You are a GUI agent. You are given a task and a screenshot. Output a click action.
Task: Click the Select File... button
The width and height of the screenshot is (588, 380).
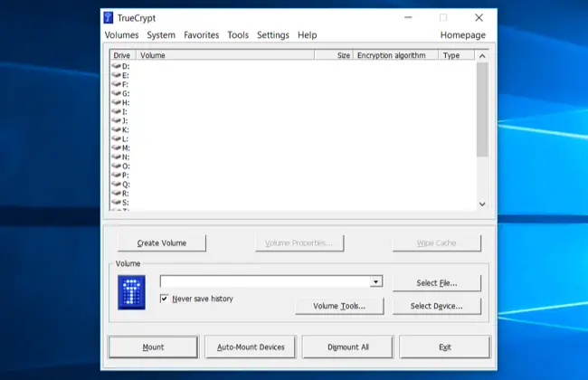pyautogui.click(x=437, y=283)
